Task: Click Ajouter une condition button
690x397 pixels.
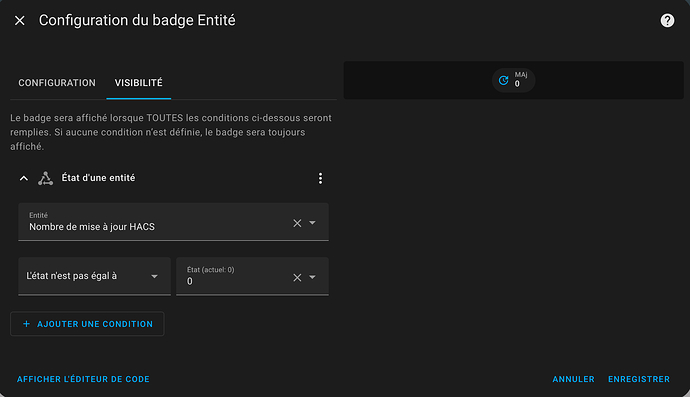Action: (87, 324)
